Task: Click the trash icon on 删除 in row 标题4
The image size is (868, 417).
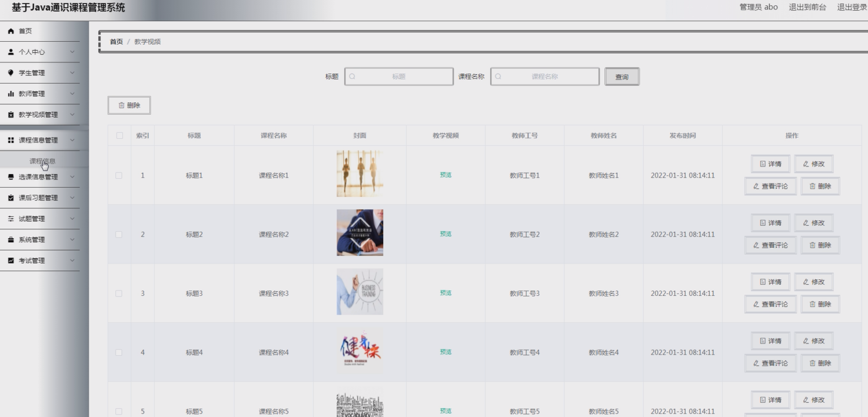Action: pos(813,363)
